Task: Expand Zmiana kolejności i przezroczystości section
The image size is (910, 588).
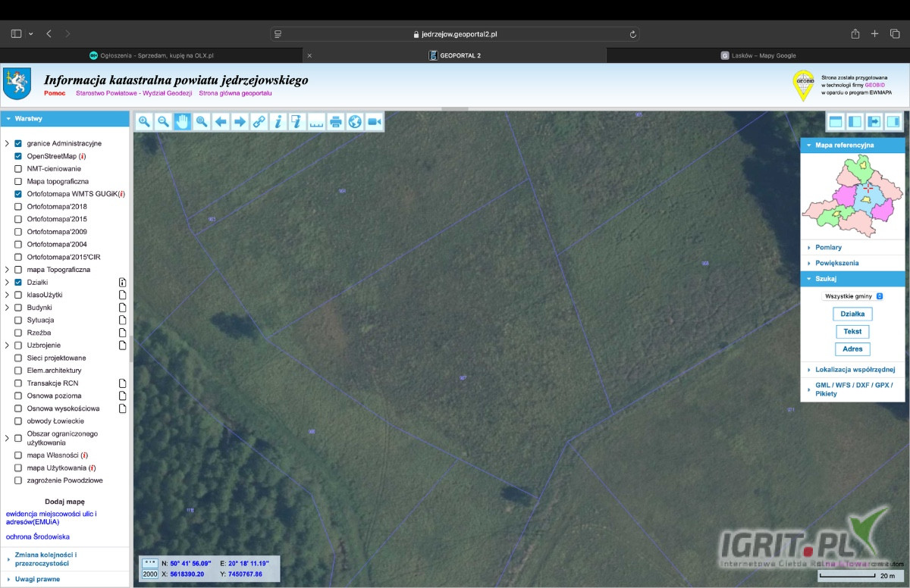Action: point(45,559)
